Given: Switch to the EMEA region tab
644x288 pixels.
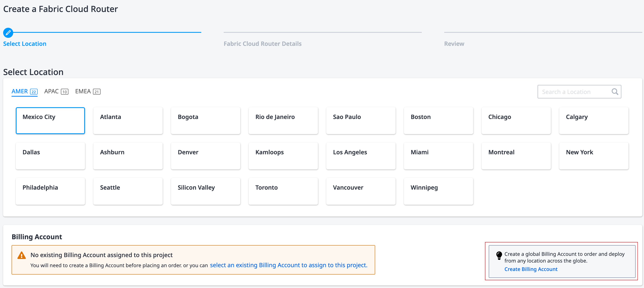Looking at the screenshot, I should coord(88,91).
